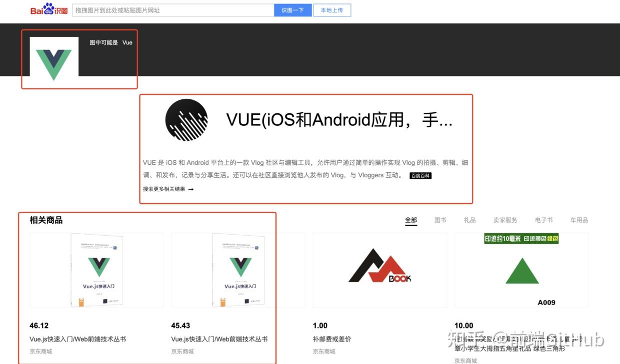The width and height of the screenshot is (620, 364).
Task: Switch to the 图书 category tab
Action: [x=440, y=220]
